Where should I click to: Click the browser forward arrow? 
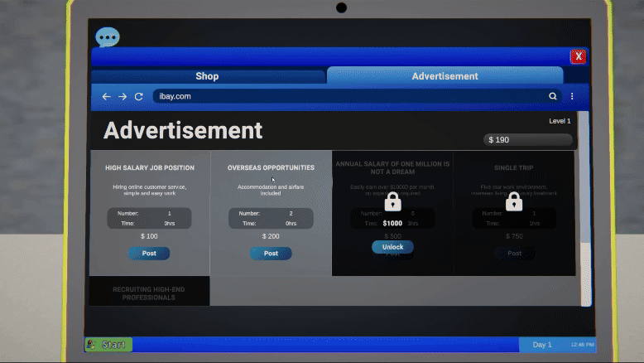123,97
